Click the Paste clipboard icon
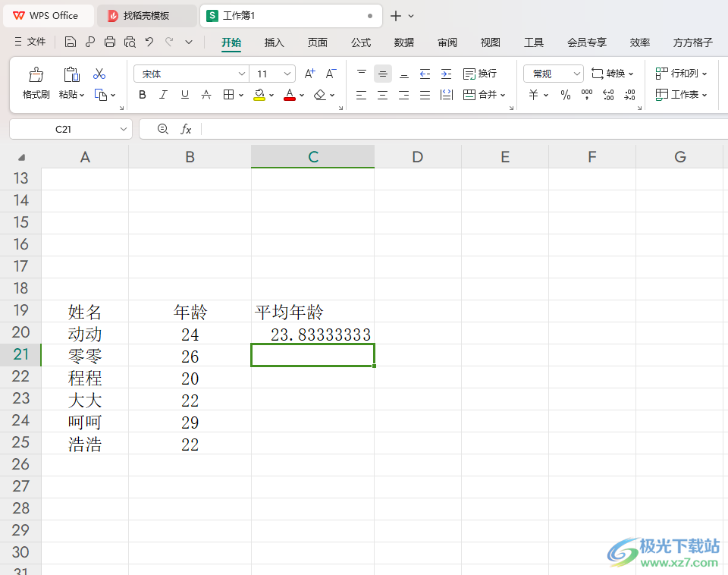The height and width of the screenshot is (575, 728). (x=71, y=74)
